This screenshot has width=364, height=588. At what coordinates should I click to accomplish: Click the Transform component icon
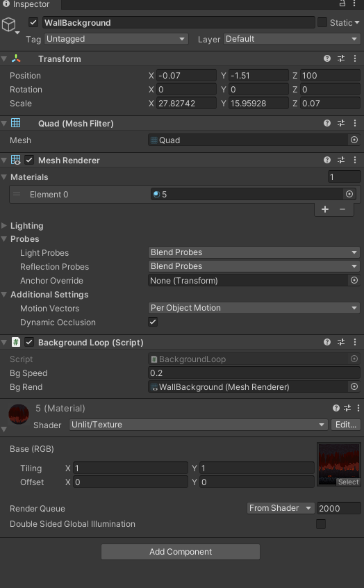pyautogui.click(x=16, y=58)
